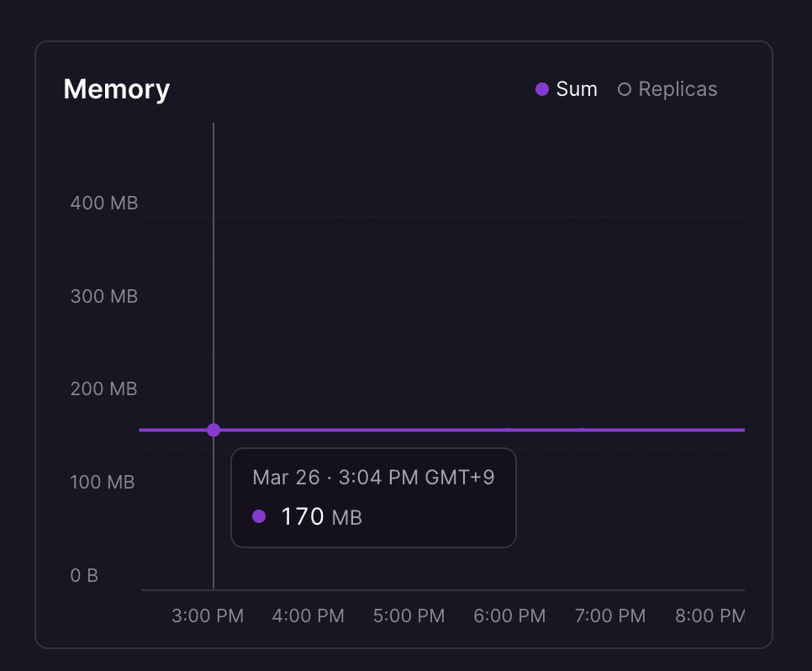Click the 8:00 PM time axis label

(x=709, y=616)
